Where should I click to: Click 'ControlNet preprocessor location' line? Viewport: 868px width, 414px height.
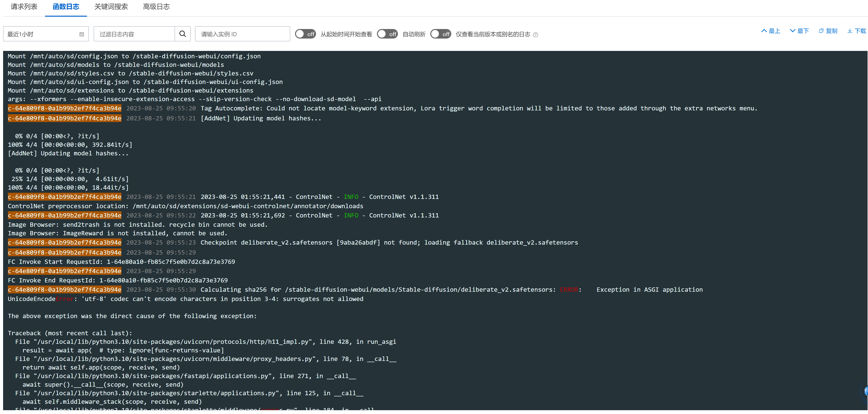click(185, 206)
